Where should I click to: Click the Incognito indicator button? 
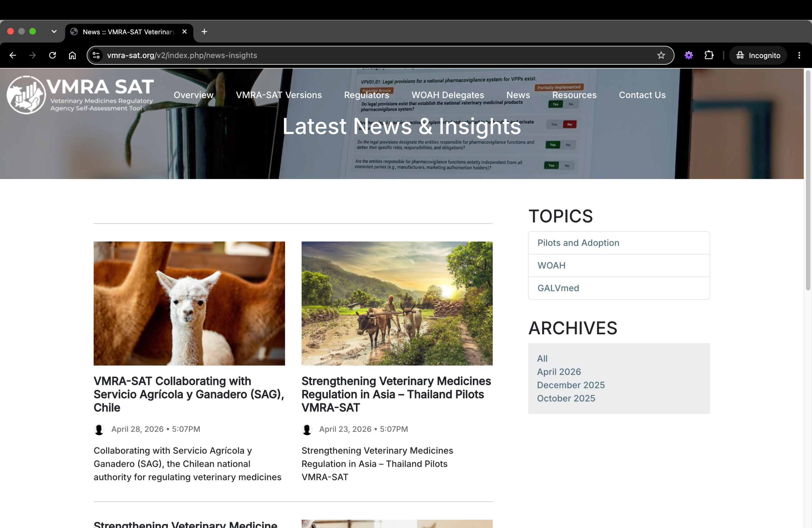pyautogui.click(x=758, y=55)
